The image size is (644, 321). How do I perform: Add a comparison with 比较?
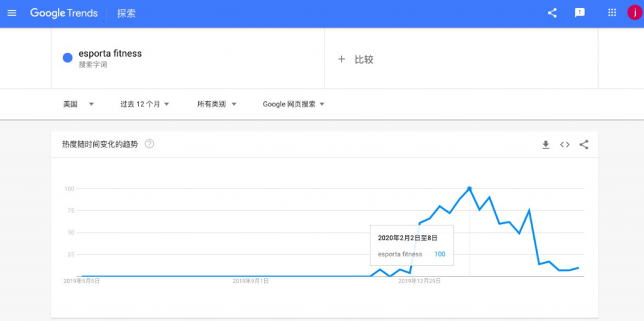pos(364,60)
